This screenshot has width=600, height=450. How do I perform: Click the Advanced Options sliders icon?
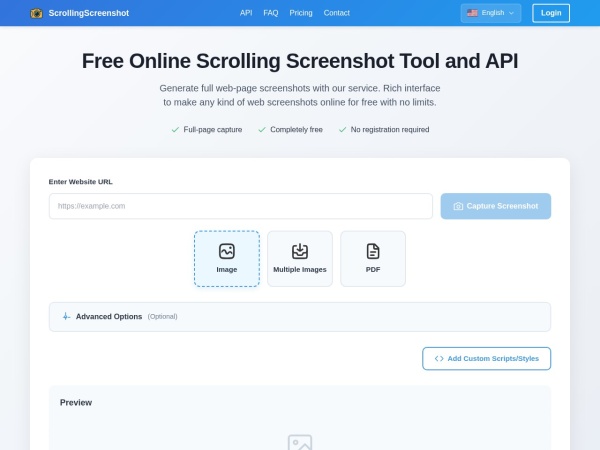point(66,316)
